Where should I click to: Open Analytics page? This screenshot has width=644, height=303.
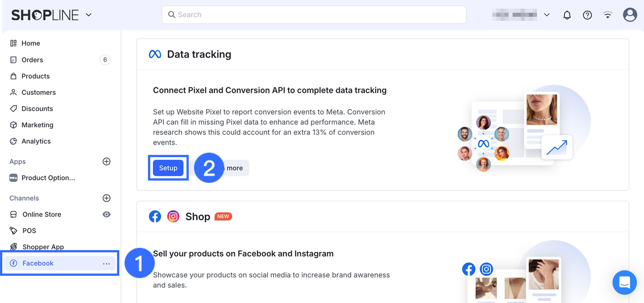36,141
